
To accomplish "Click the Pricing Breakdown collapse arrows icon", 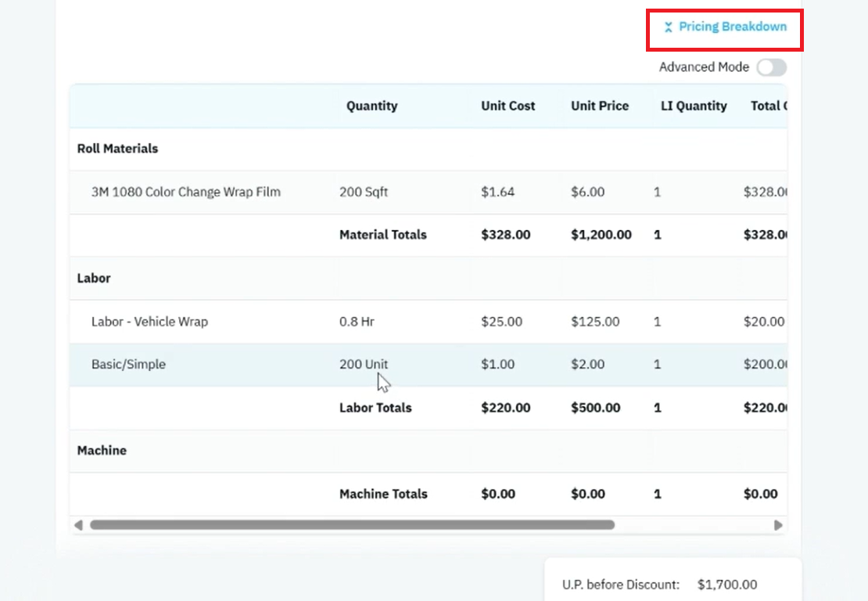I will pos(668,27).
